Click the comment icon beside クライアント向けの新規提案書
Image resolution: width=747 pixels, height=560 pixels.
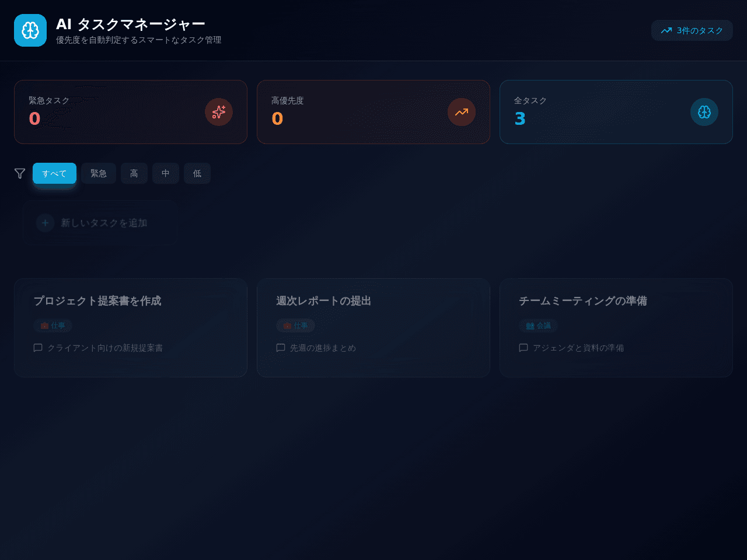tap(38, 348)
